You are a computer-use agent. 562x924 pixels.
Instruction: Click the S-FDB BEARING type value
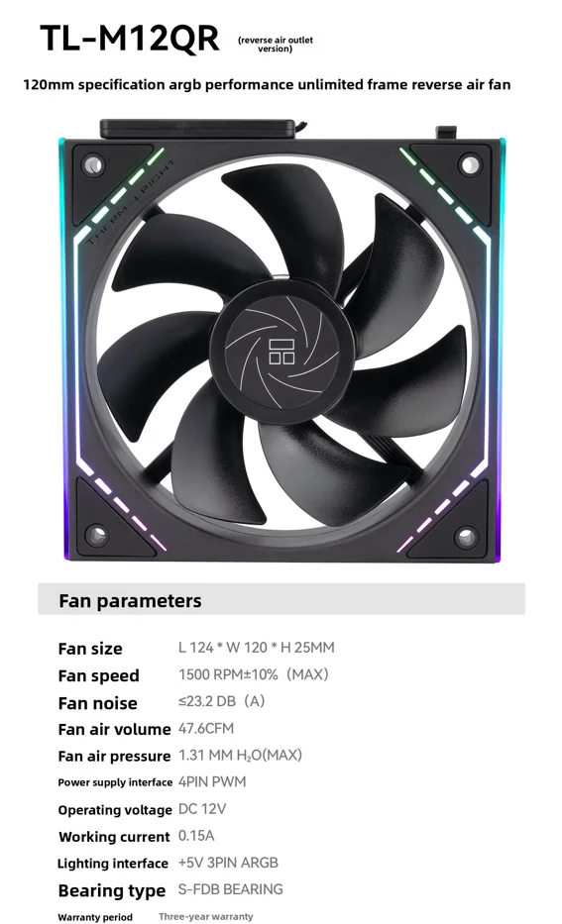tap(231, 889)
